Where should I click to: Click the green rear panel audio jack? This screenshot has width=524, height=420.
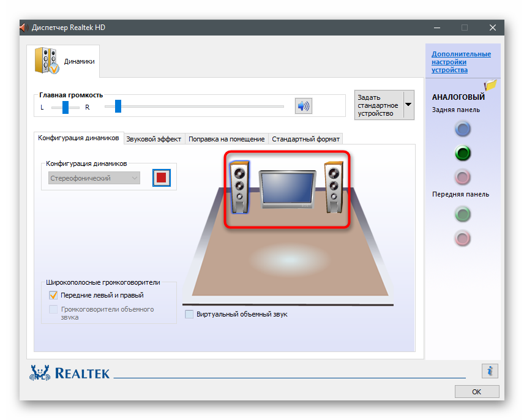pyautogui.click(x=463, y=153)
